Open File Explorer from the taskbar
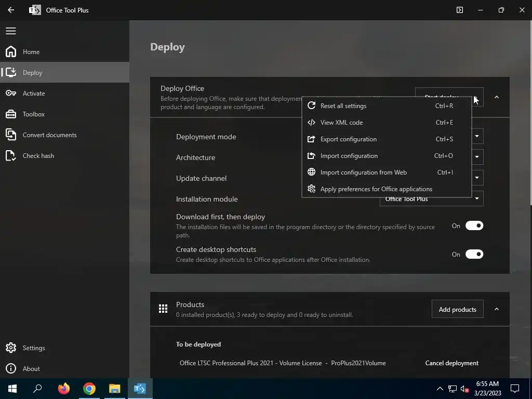Viewport: 532px width, 399px height. (x=115, y=389)
